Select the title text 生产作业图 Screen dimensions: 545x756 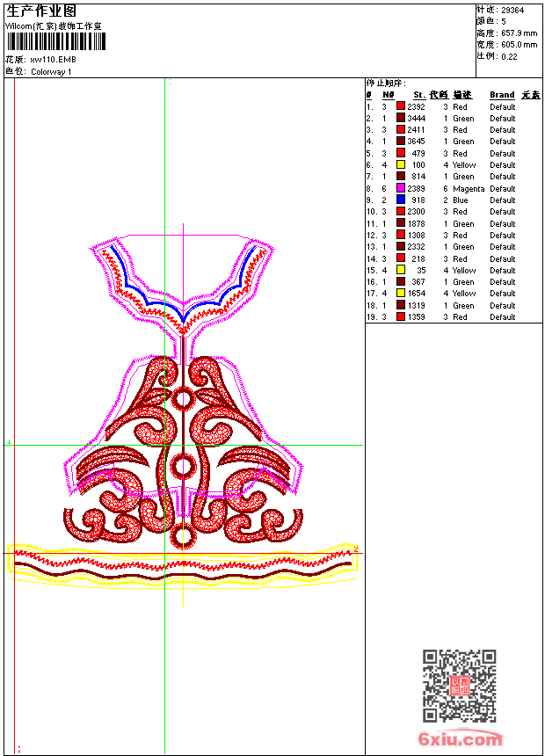point(41,11)
